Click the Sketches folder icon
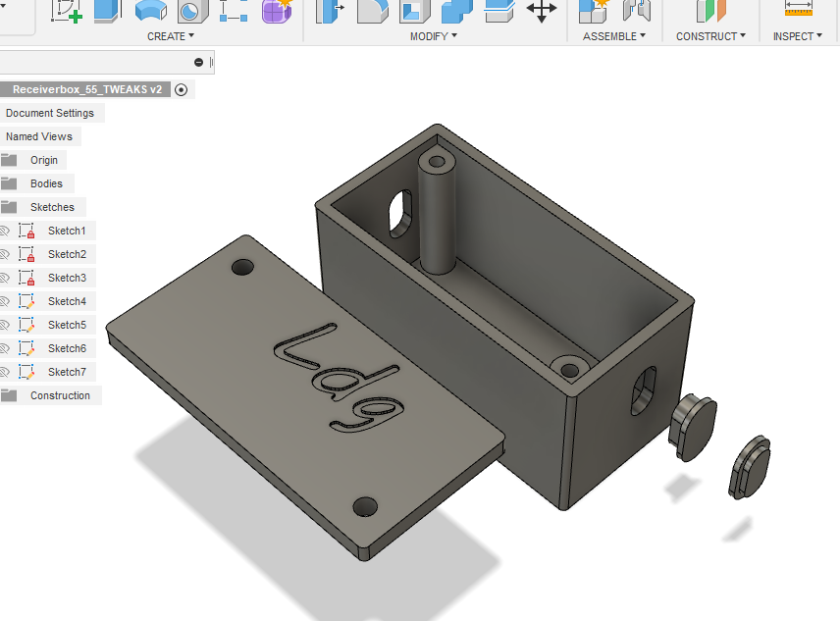The width and height of the screenshot is (840, 621). click(x=9, y=207)
